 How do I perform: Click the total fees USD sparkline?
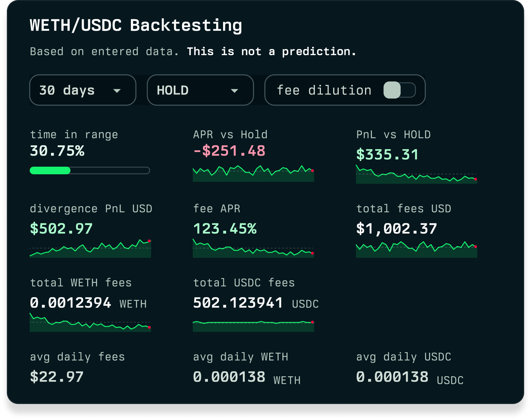(416, 250)
